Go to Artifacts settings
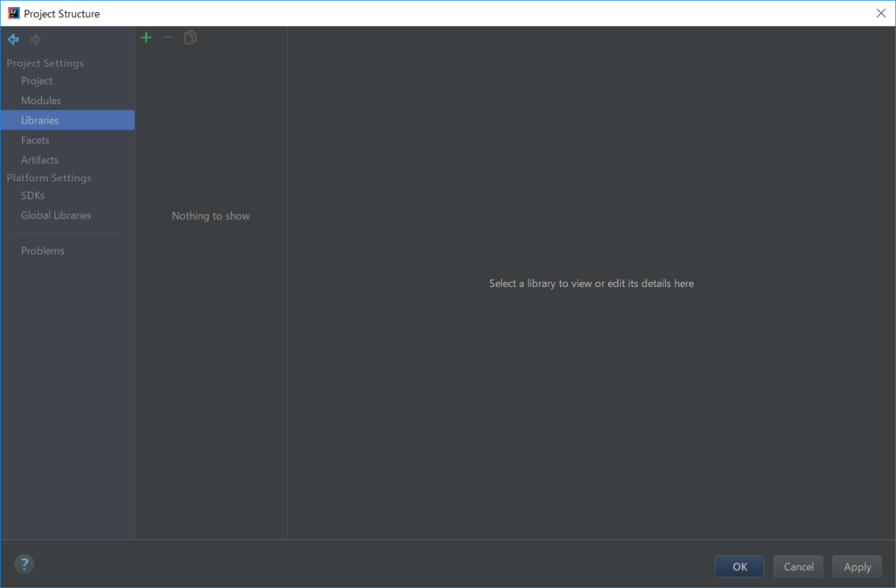Image resolution: width=896 pixels, height=588 pixels. [67, 160]
